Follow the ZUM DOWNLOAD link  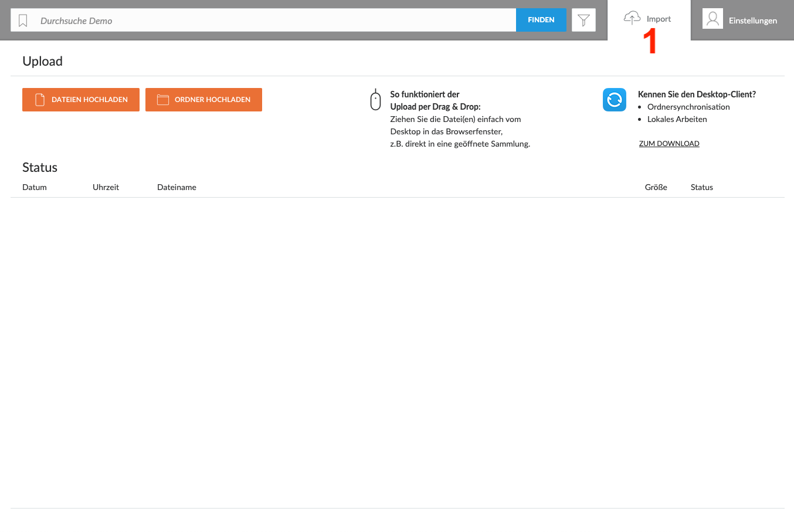pos(669,144)
